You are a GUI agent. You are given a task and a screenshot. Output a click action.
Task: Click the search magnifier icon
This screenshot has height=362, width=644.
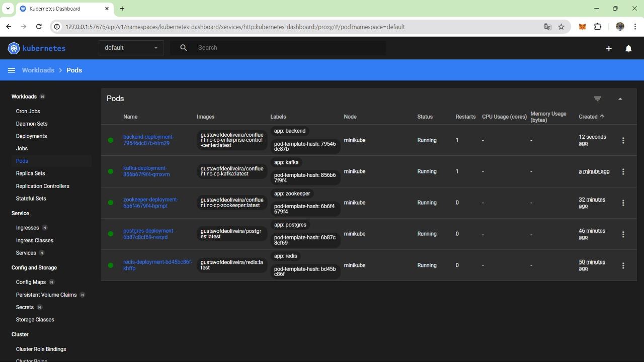tap(184, 48)
